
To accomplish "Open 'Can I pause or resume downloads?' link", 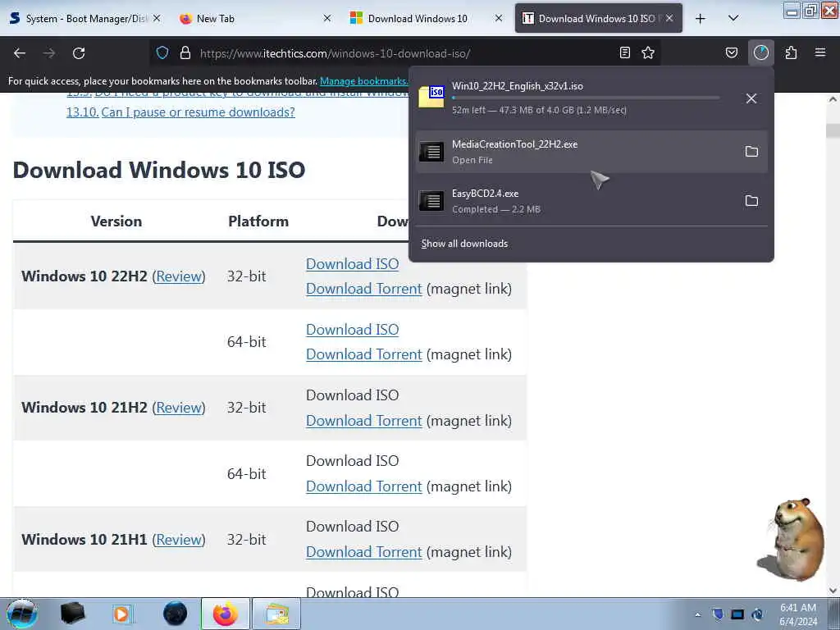I will click(x=198, y=112).
